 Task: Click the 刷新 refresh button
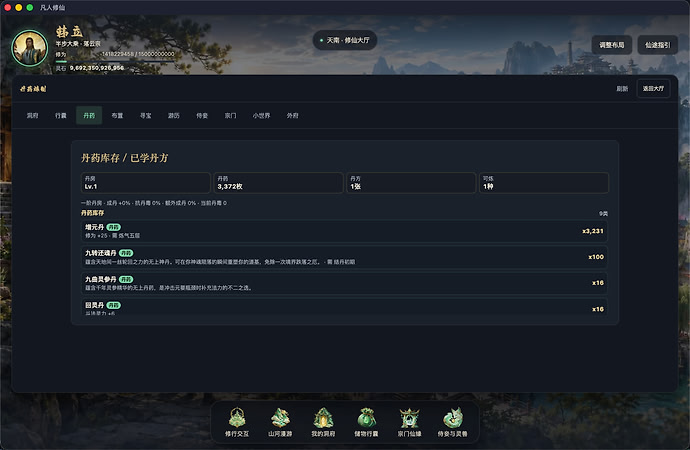point(622,89)
